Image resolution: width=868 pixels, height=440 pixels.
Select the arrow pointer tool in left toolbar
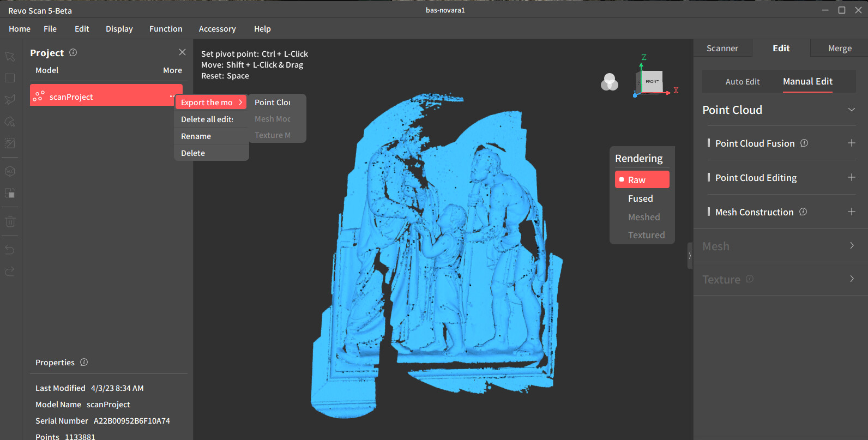tap(10, 56)
